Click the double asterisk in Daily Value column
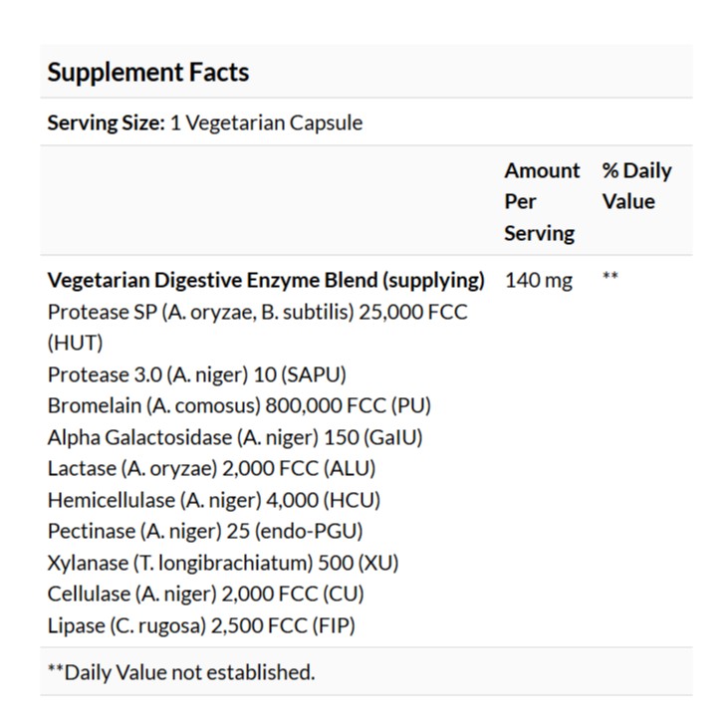Image resolution: width=728 pixels, height=728 pixels. tap(610, 276)
